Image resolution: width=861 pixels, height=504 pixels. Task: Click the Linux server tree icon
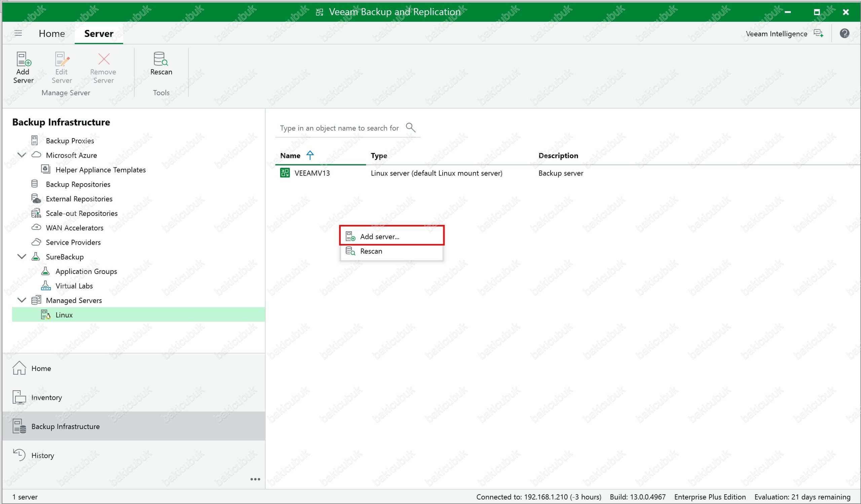pos(46,314)
